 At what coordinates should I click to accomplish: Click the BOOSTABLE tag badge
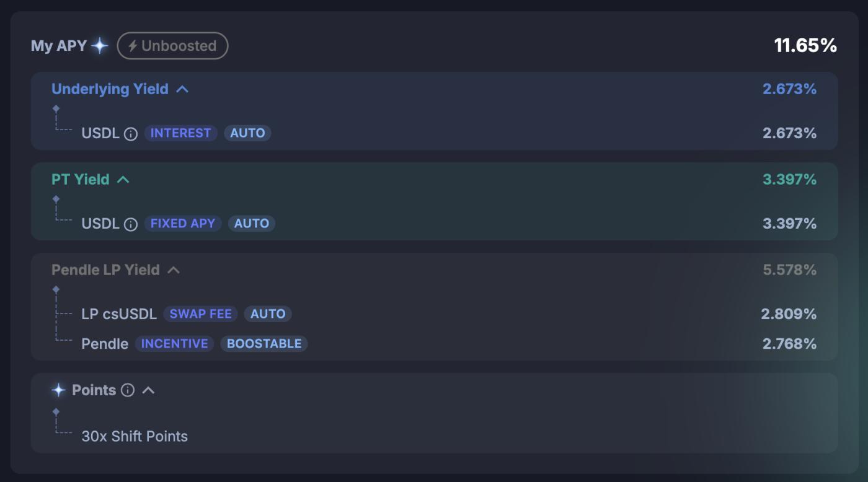click(264, 344)
